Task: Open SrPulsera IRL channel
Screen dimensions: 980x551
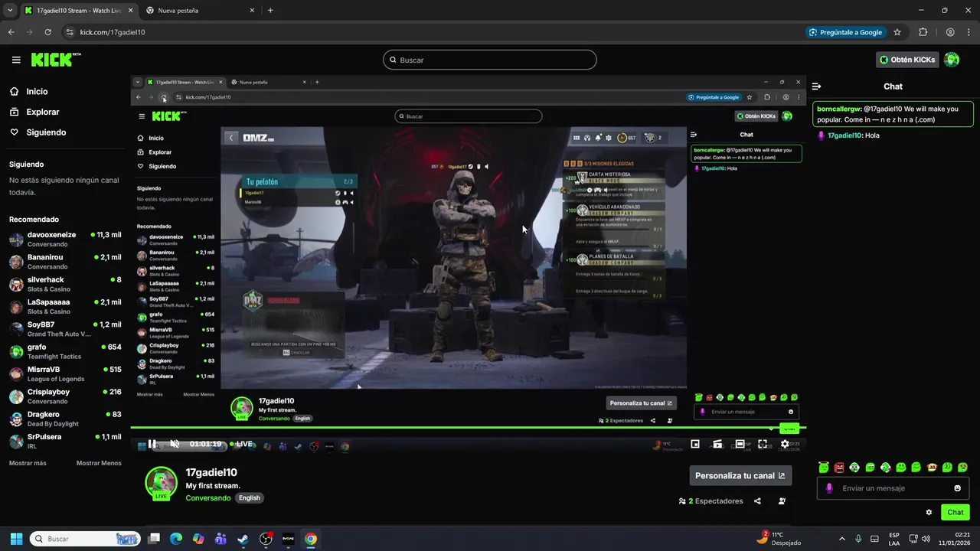Action: [x=65, y=441]
